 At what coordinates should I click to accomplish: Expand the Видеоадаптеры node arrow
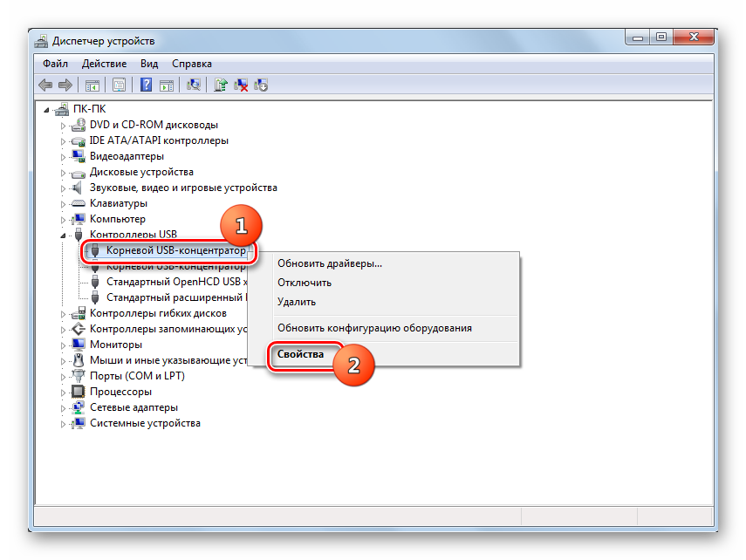point(63,157)
